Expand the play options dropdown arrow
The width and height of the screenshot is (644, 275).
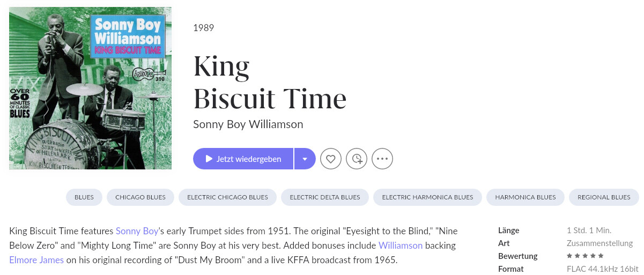coord(305,159)
